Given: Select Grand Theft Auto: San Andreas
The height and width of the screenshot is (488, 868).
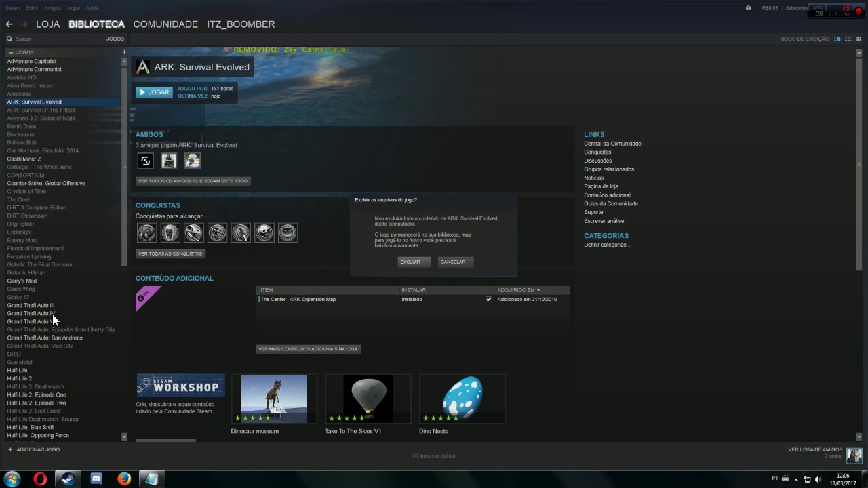Looking at the screenshot, I should click(x=45, y=338).
